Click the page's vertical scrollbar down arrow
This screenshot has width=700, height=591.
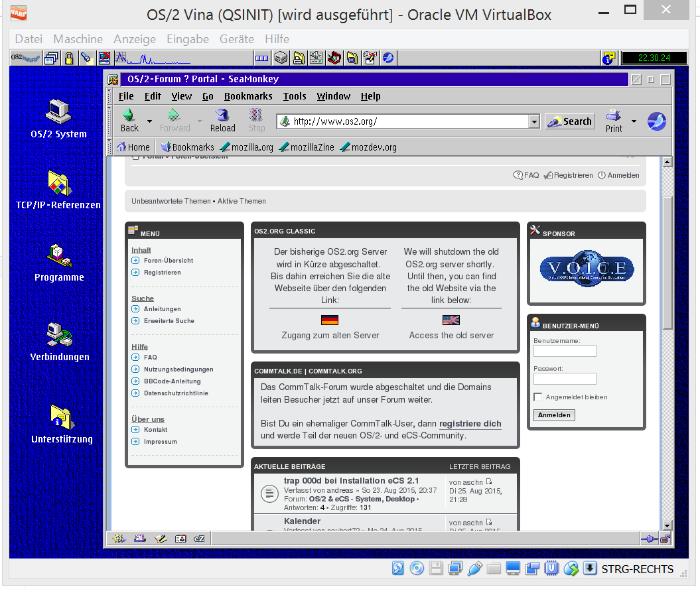tap(667, 525)
